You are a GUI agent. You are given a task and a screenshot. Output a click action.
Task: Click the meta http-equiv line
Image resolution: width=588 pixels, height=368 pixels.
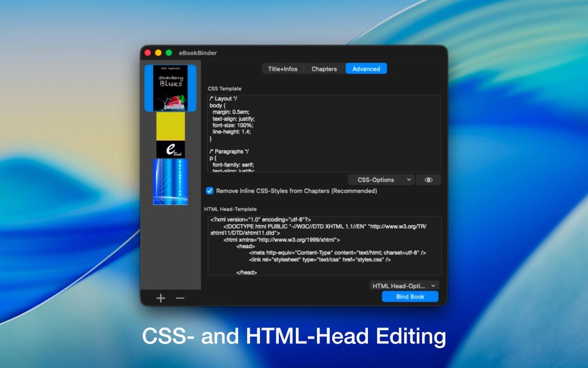point(337,253)
